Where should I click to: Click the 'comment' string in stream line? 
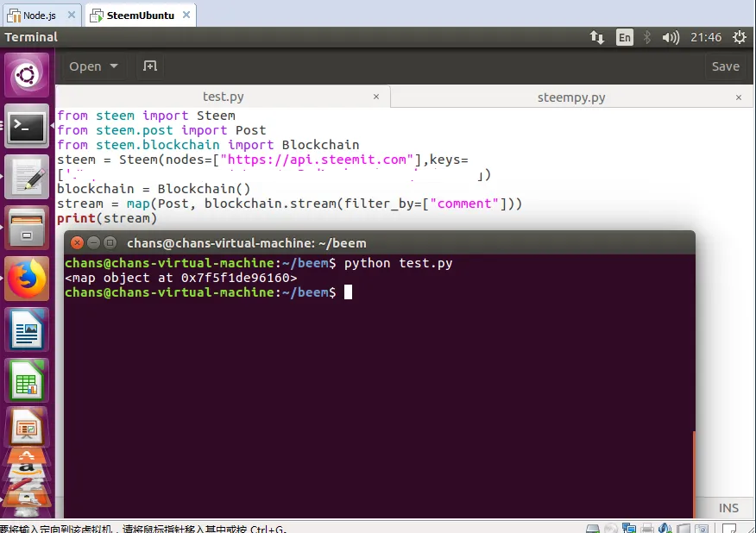pos(463,204)
